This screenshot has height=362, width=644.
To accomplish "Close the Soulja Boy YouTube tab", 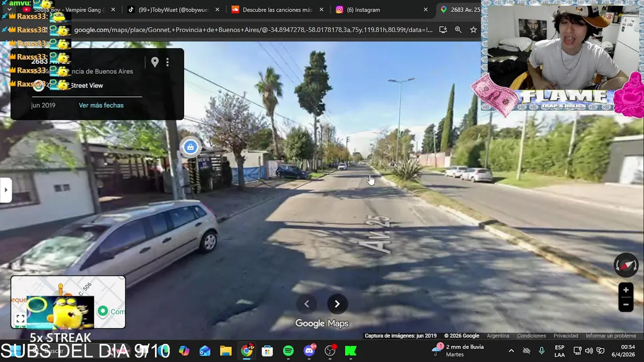I will [x=113, y=10].
